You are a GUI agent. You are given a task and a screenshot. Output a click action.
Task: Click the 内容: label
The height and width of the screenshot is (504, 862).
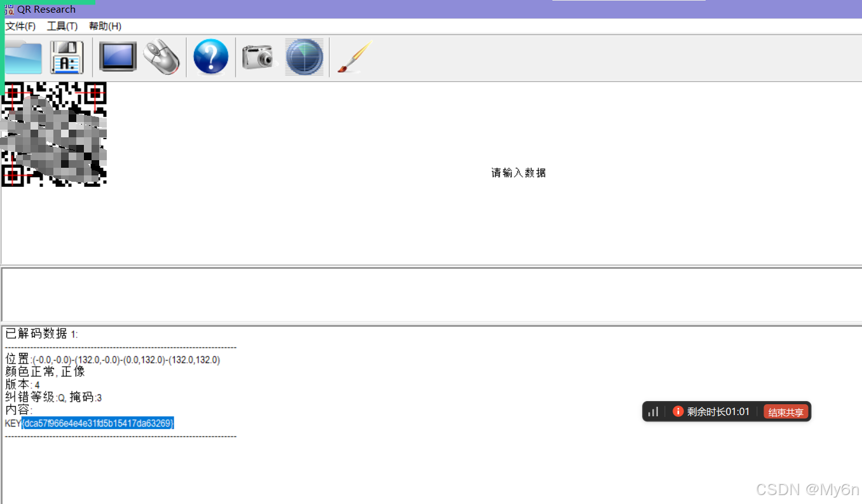(x=18, y=410)
